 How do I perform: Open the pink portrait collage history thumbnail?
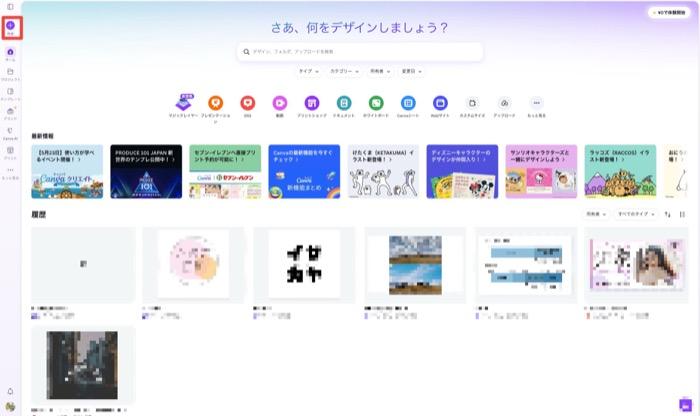coord(637,265)
